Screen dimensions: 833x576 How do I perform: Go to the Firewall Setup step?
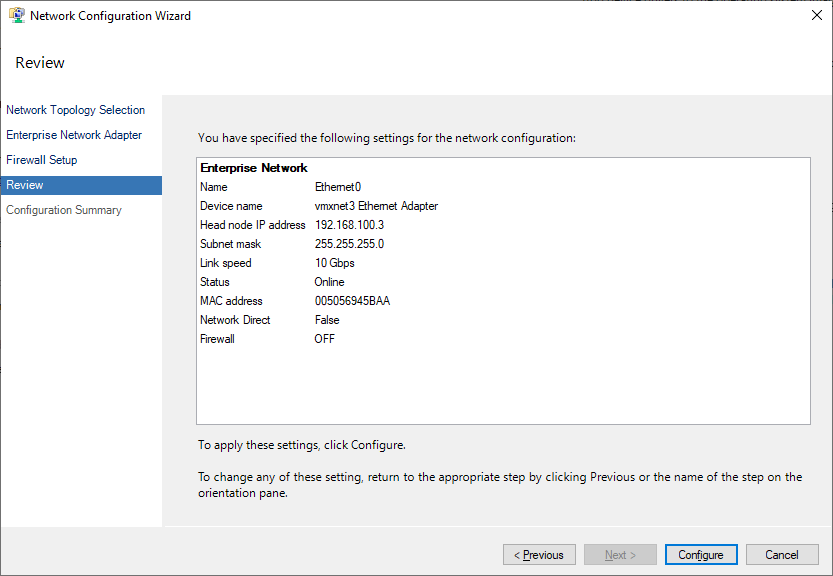click(41, 159)
